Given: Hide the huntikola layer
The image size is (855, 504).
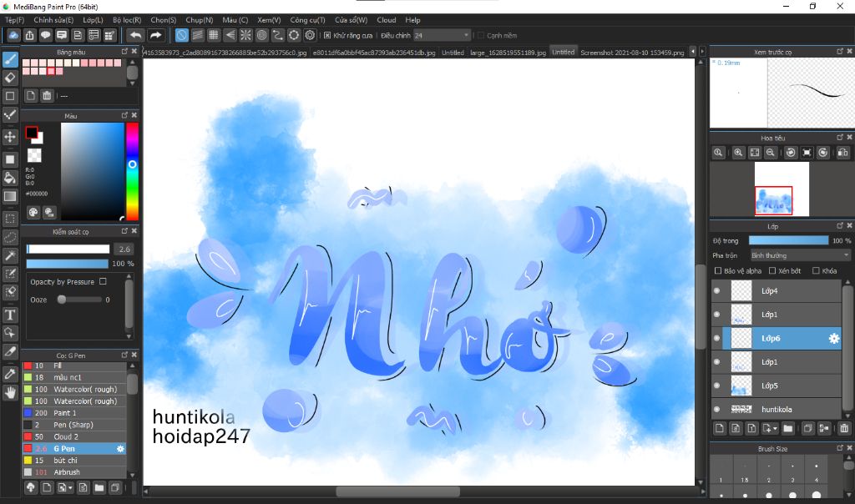Looking at the screenshot, I should pyautogui.click(x=716, y=409).
